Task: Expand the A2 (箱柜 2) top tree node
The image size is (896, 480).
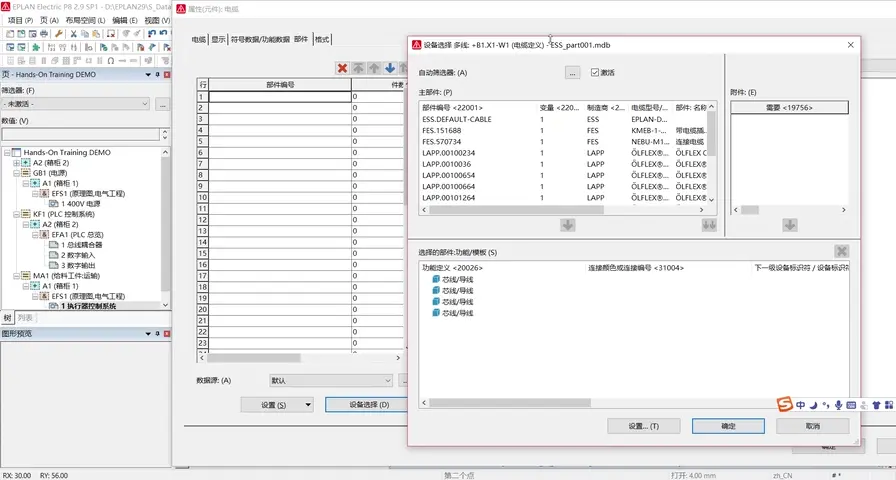Action: (x=17, y=163)
